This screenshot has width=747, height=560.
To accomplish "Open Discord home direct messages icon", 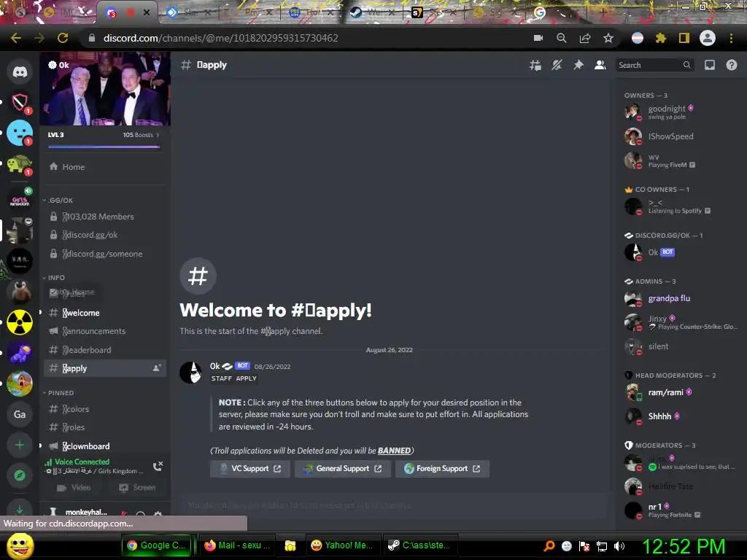I will (20, 72).
